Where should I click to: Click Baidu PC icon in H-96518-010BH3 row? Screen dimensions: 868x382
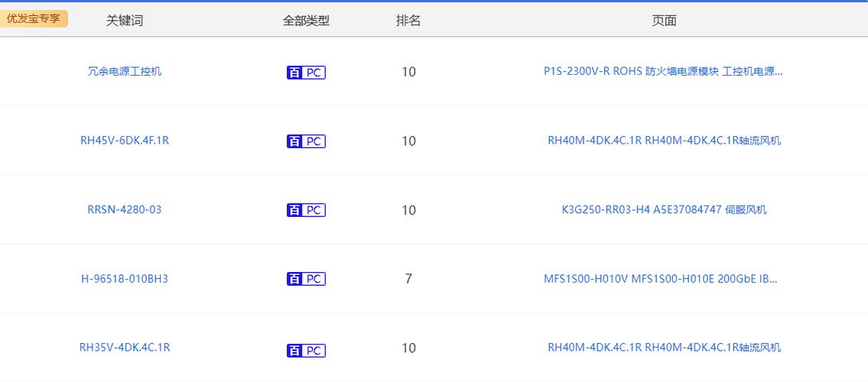(306, 280)
